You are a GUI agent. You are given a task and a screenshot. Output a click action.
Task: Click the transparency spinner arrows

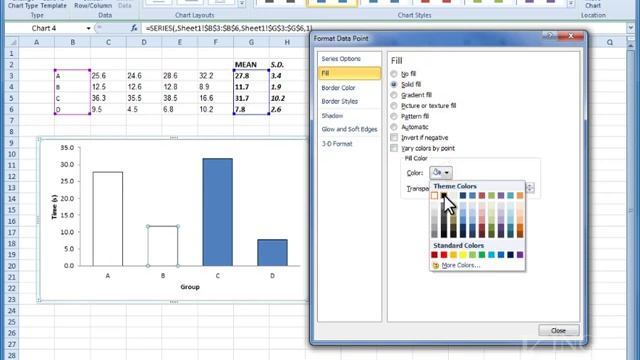pyautogui.click(x=530, y=188)
